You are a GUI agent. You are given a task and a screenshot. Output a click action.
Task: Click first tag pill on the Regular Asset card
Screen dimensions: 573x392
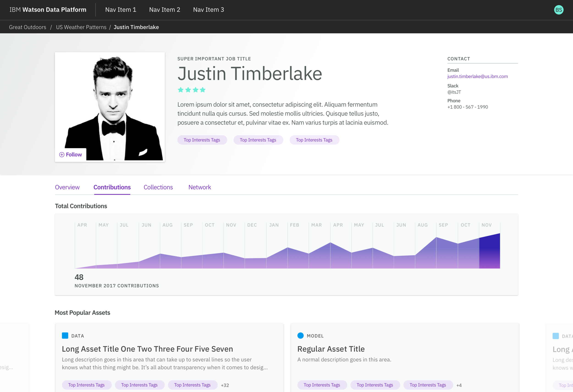click(322, 385)
